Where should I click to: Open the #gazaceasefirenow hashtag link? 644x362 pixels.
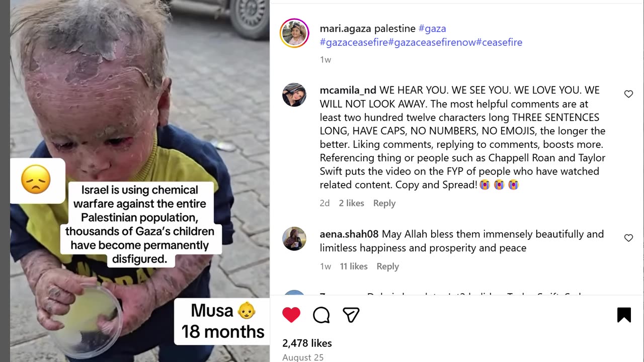tap(432, 42)
